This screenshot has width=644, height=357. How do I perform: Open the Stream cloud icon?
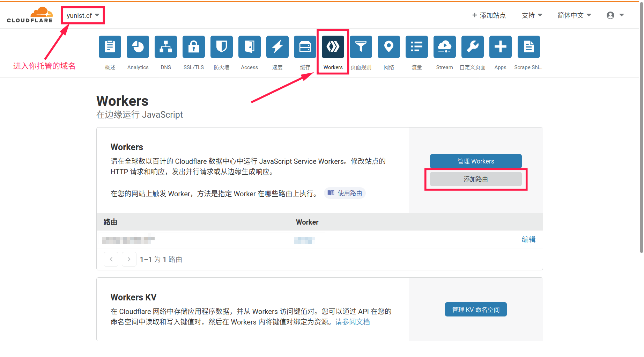pyautogui.click(x=445, y=47)
